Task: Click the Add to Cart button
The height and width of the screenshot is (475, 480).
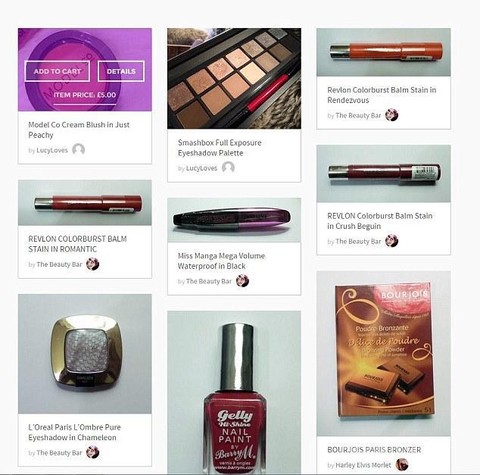Action: [x=57, y=71]
